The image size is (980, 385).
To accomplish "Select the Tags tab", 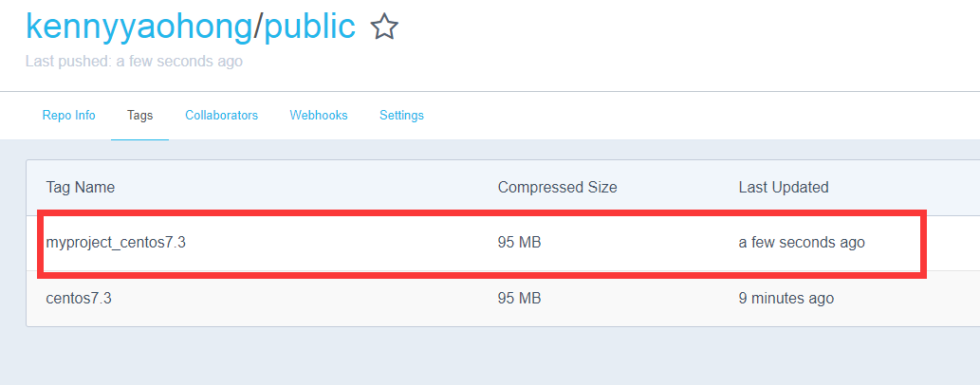I will click(139, 116).
